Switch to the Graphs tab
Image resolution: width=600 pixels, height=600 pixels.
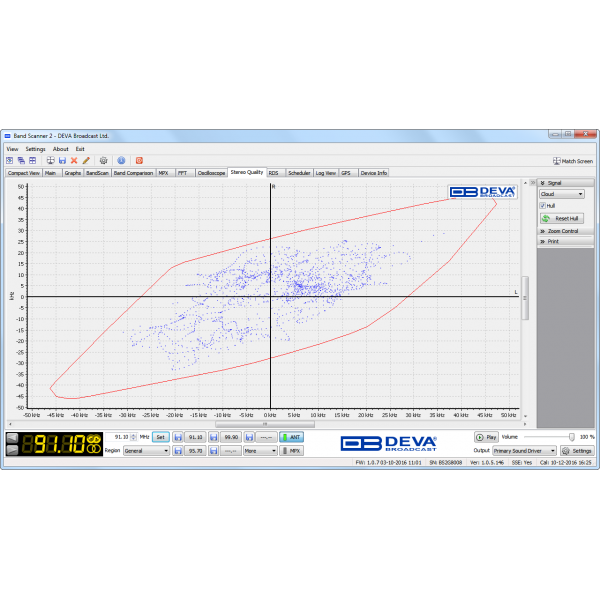tap(73, 173)
